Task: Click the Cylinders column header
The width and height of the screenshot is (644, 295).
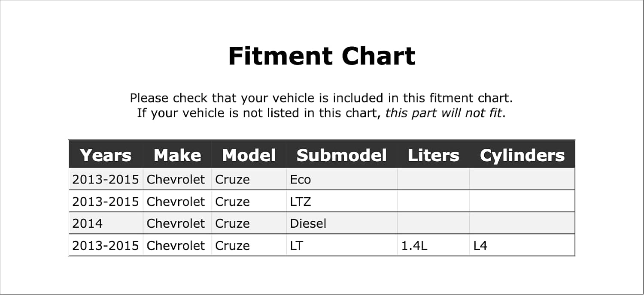Action: pyautogui.click(x=522, y=155)
